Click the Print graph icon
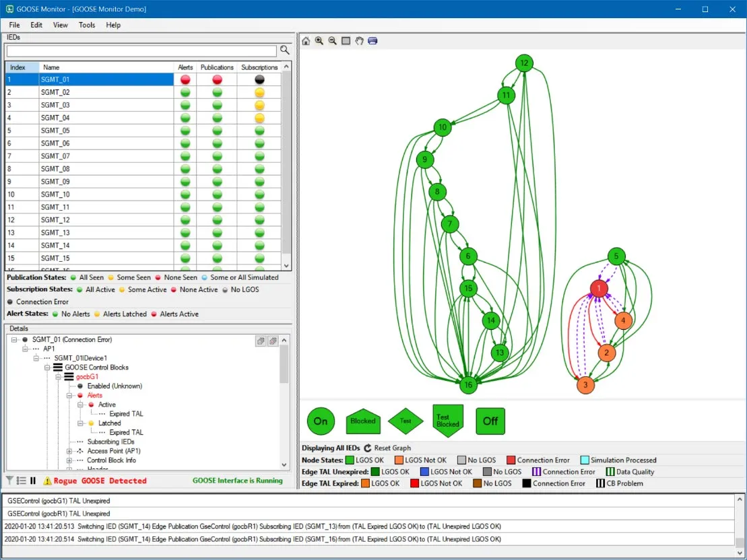Image resolution: width=747 pixels, height=560 pixels. 372,41
